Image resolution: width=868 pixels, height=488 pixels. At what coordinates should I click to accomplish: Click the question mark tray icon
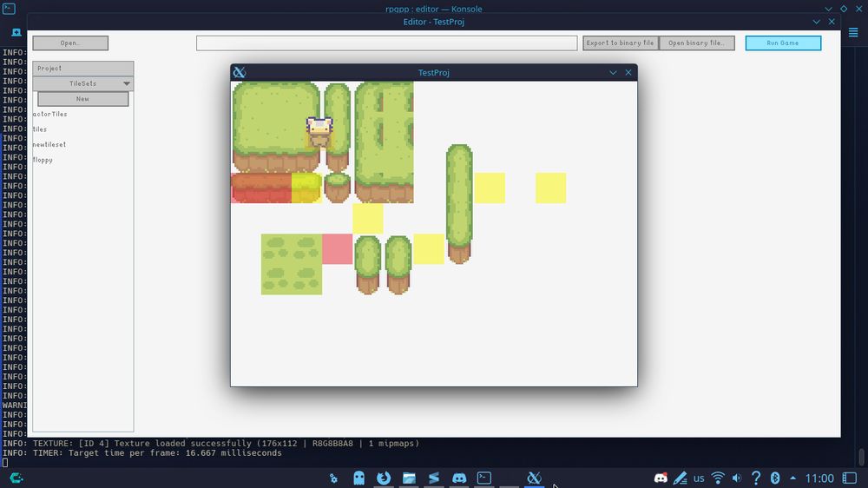756,478
